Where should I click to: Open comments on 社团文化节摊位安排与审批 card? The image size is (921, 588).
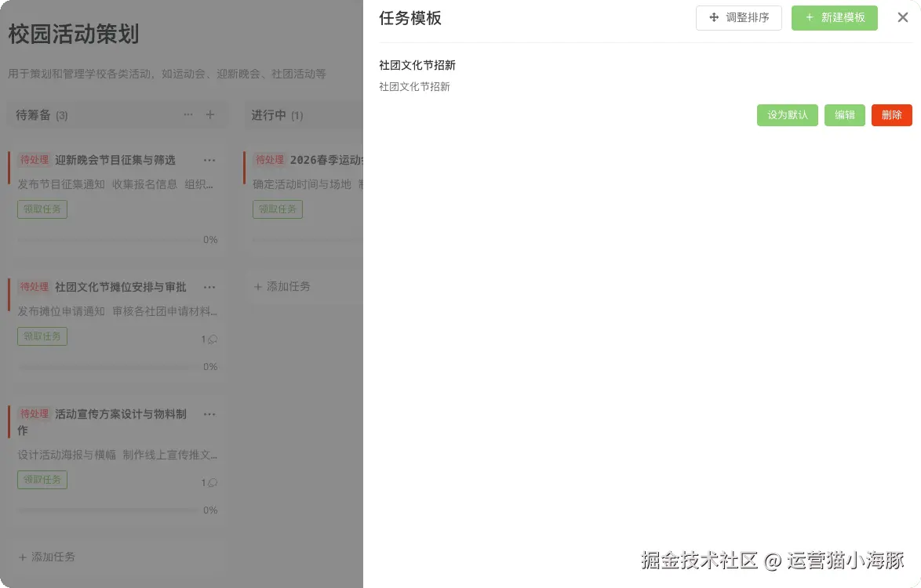pos(209,339)
